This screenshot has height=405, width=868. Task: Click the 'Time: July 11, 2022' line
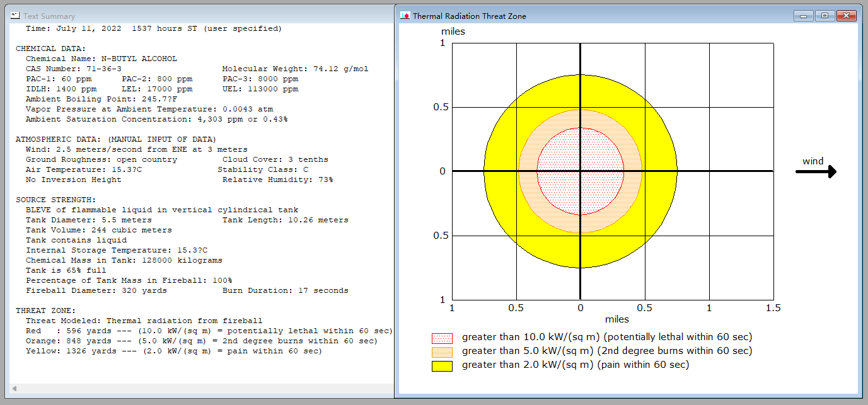pos(154,28)
